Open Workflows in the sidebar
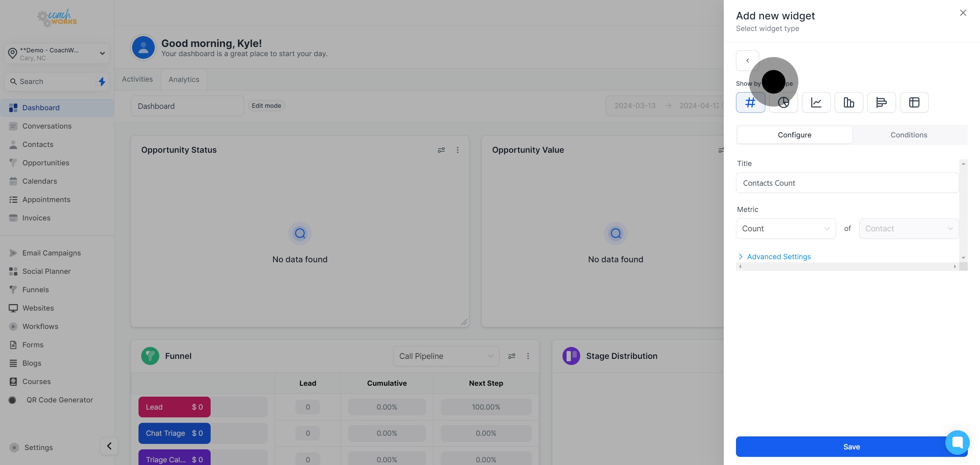This screenshot has width=980, height=465. (40, 326)
